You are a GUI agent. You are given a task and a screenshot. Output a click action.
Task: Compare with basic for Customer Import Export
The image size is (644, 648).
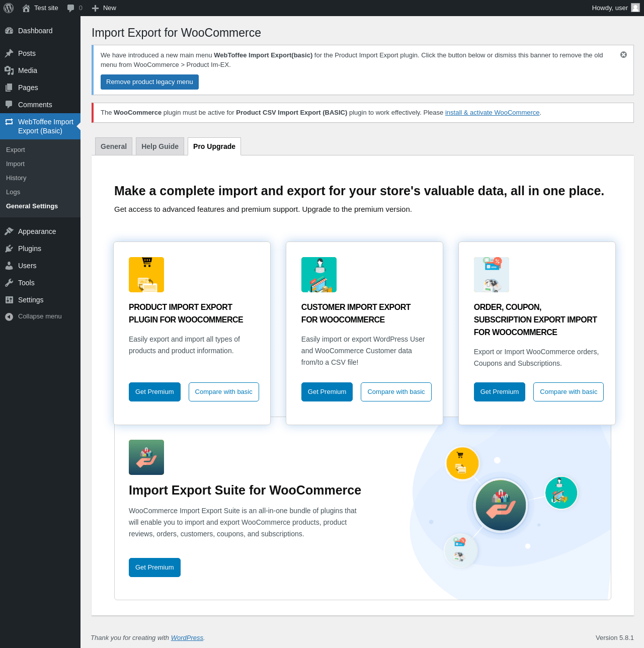396,392
